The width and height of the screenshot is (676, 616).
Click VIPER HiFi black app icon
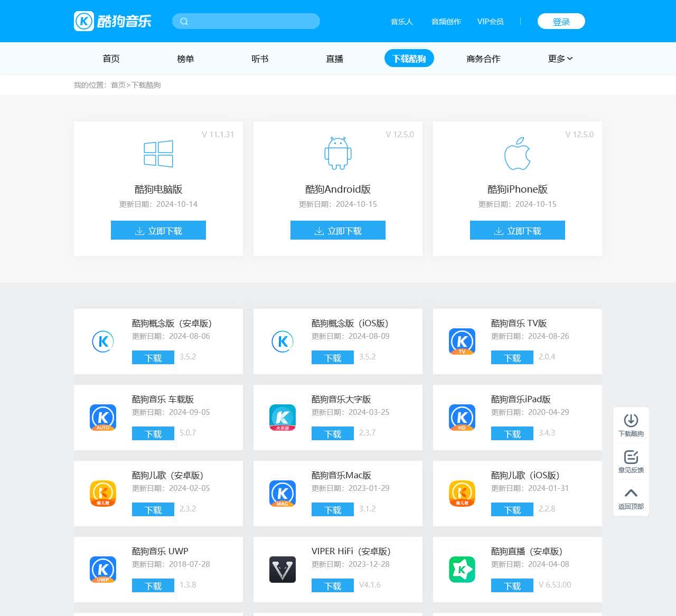283,570
